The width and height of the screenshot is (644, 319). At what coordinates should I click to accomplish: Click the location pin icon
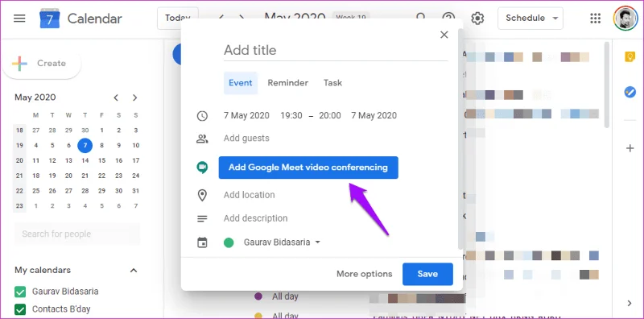pyautogui.click(x=202, y=195)
